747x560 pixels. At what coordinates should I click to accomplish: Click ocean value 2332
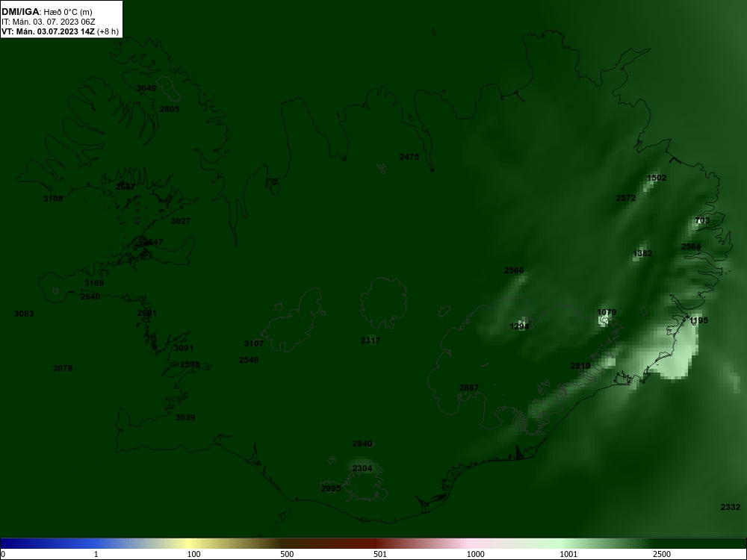tap(731, 507)
